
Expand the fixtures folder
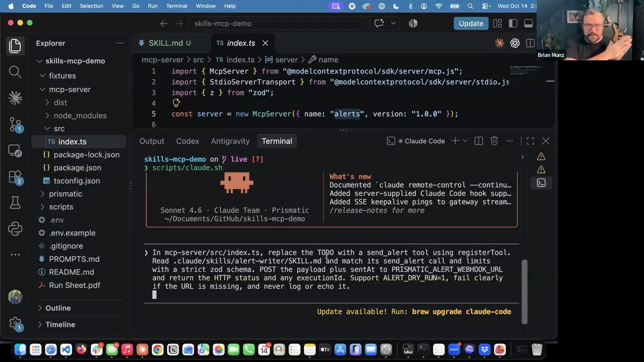click(62, 76)
